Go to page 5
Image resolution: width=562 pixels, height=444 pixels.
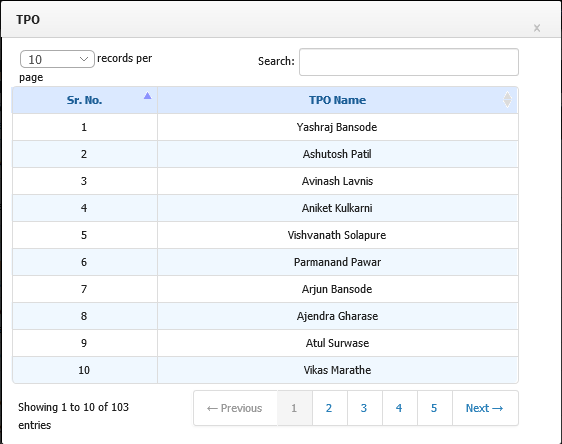point(435,408)
